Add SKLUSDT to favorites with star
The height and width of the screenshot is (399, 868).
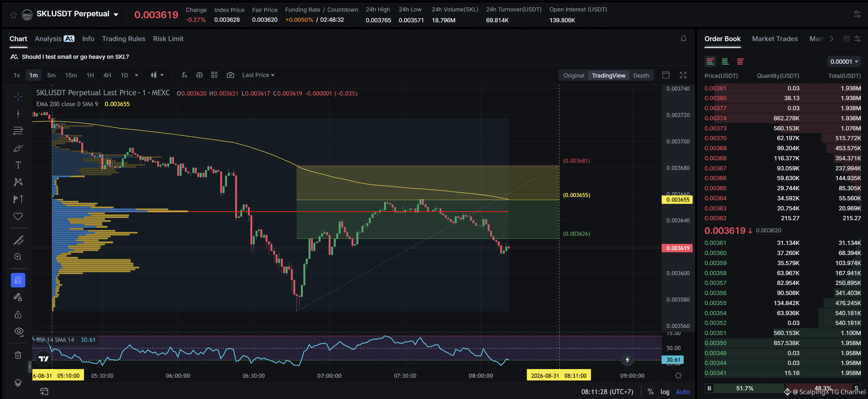14,14
